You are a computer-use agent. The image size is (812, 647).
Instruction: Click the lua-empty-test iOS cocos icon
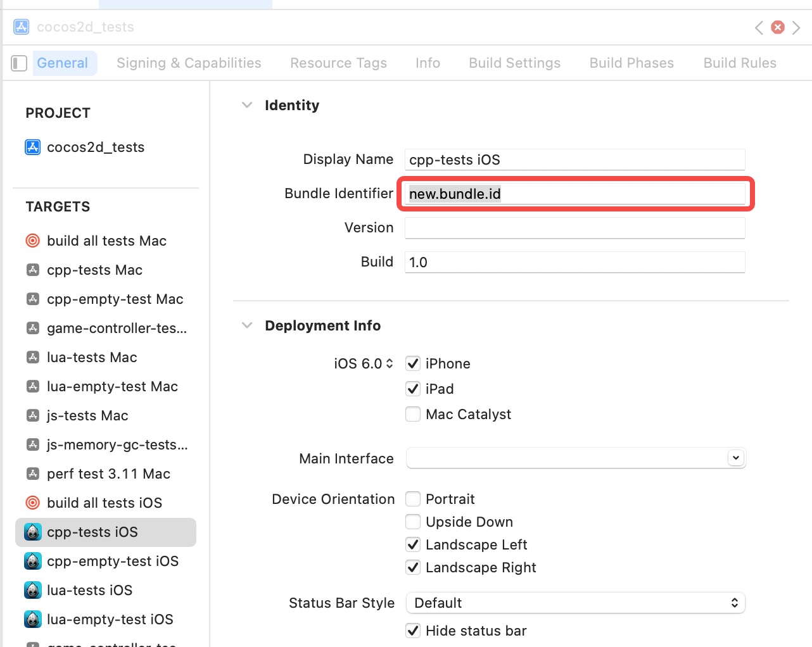33,619
